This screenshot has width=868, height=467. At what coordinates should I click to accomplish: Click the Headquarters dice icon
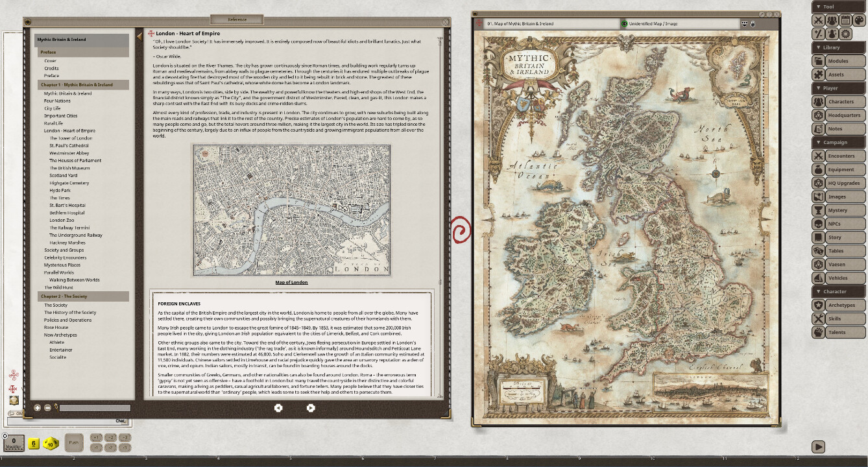(x=818, y=115)
